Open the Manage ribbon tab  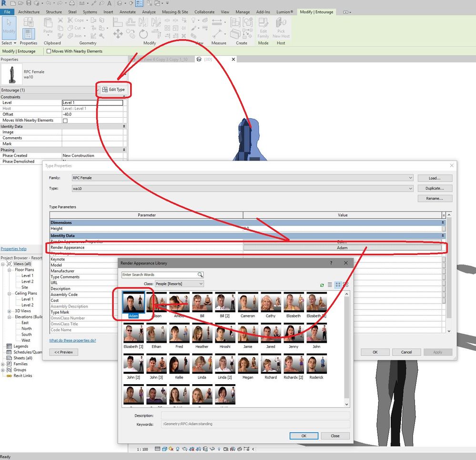tap(243, 12)
